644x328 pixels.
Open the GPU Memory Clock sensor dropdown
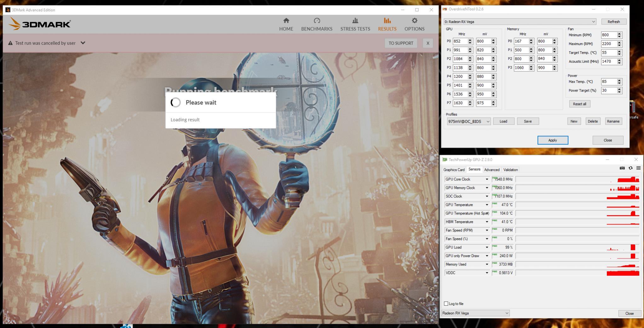pos(487,188)
